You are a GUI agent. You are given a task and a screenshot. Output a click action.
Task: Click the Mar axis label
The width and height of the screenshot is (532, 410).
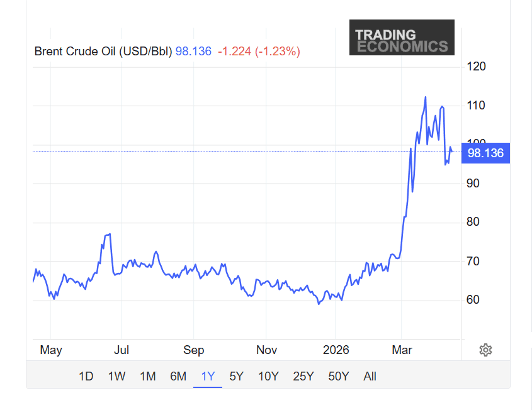pyautogui.click(x=402, y=350)
